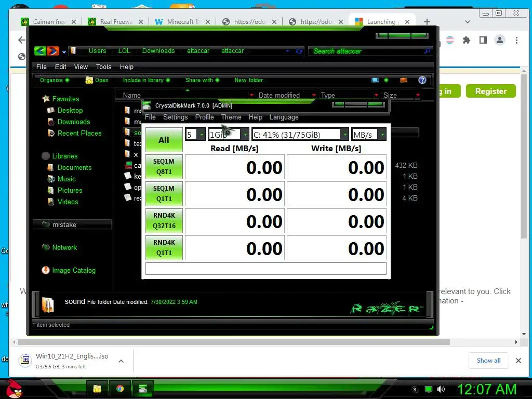Screen dimensions: 532x399
Task: Open CrystalDiskMark File menu
Action: pos(150,117)
